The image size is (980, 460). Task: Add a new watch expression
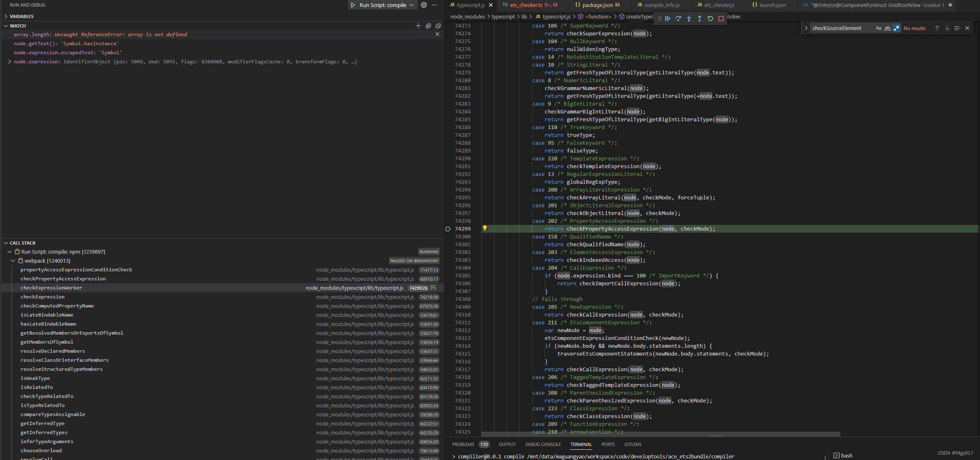tap(418, 25)
